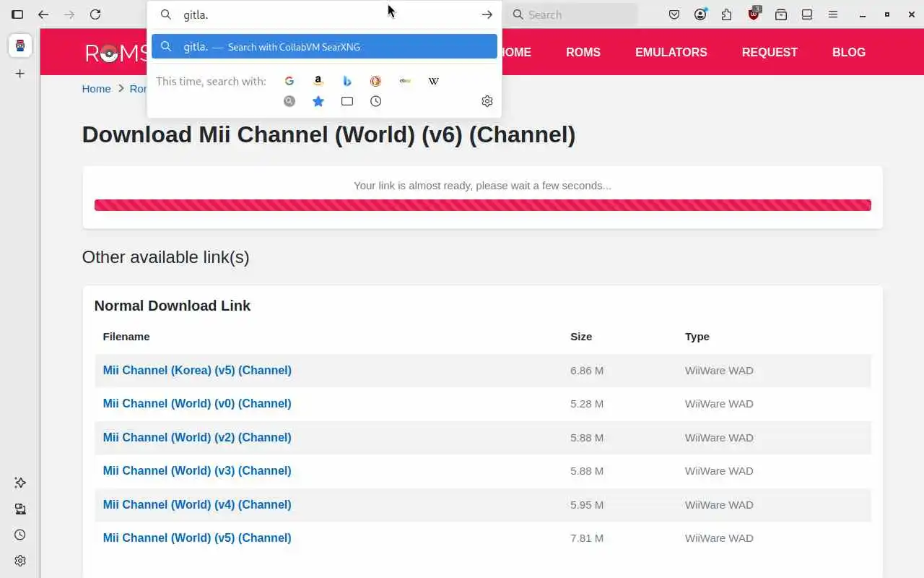Viewport: 924px width, 578px height.
Task: Click 'Your link is almost ready' message
Action: point(482,186)
